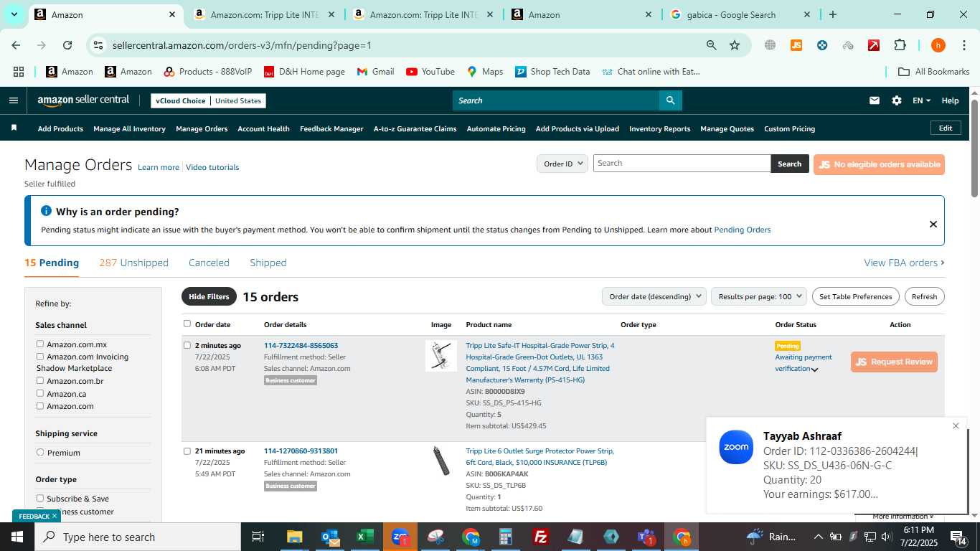
Task: Check the Amazon.ca sales channel filter
Action: point(40,393)
